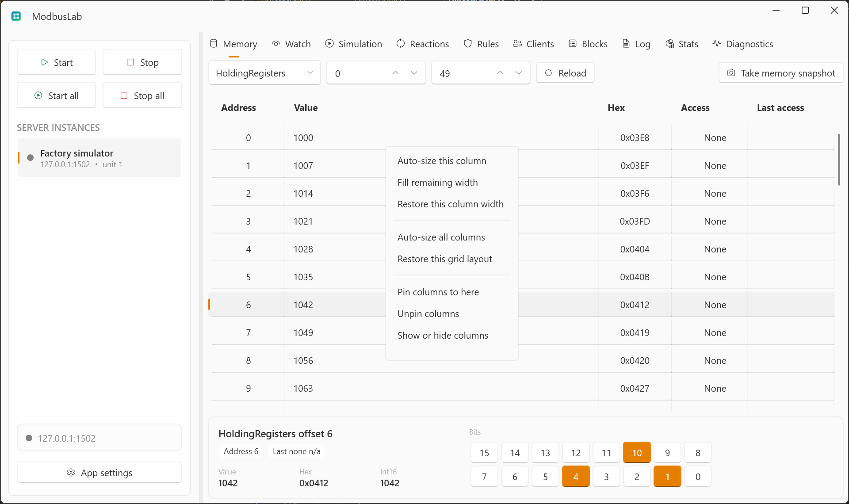Viewport: 849px width, 504px height.
Task: Click the memory grid vertical scrollbar
Action: pos(839,159)
